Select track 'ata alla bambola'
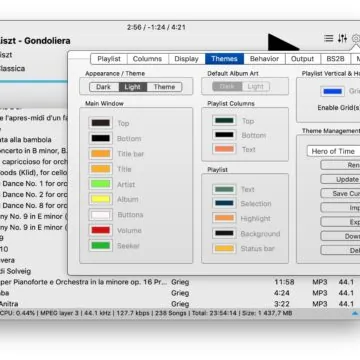Image resolution: width=360 pixels, height=360 pixels. (33, 140)
